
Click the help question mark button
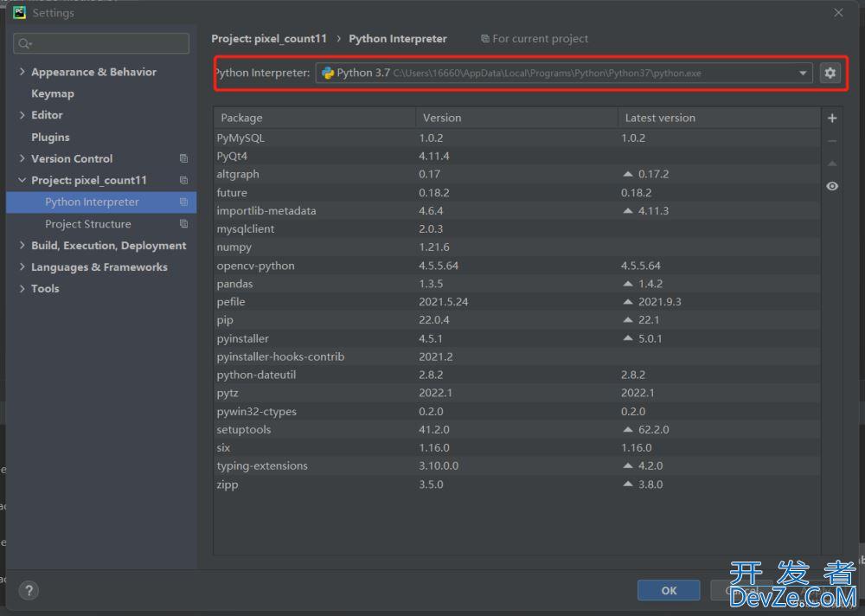29,591
